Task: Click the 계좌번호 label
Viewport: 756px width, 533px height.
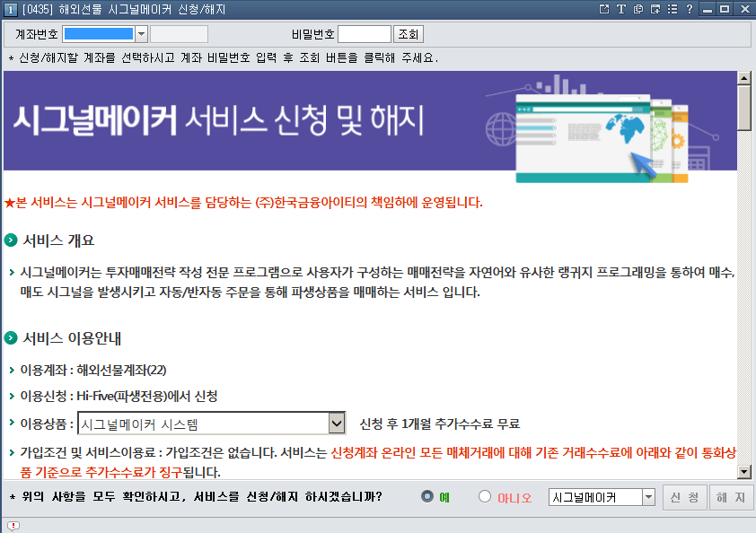Action: (37, 34)
